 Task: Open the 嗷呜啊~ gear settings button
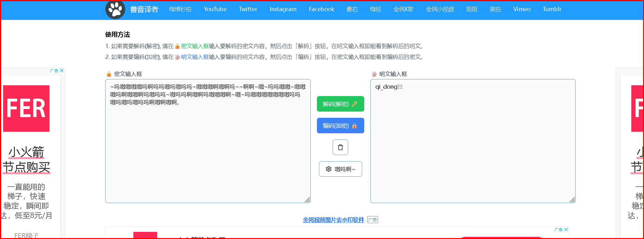[x=340, y=169]
